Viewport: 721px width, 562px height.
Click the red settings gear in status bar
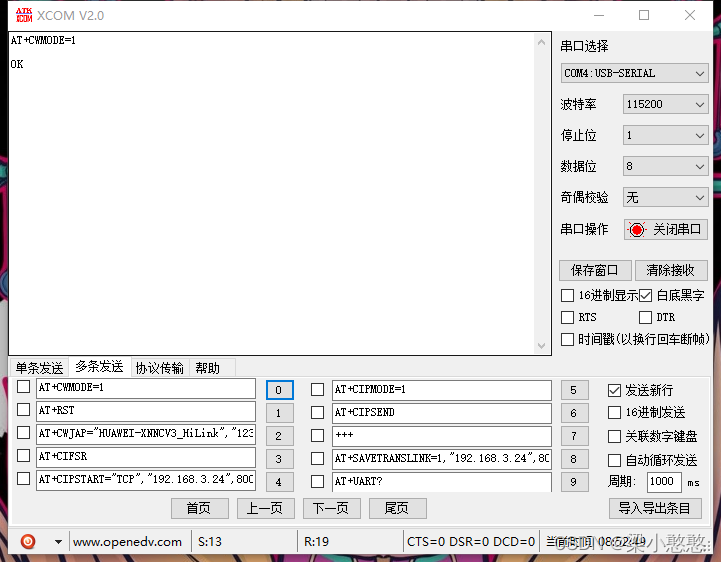[x=28, y=541]
